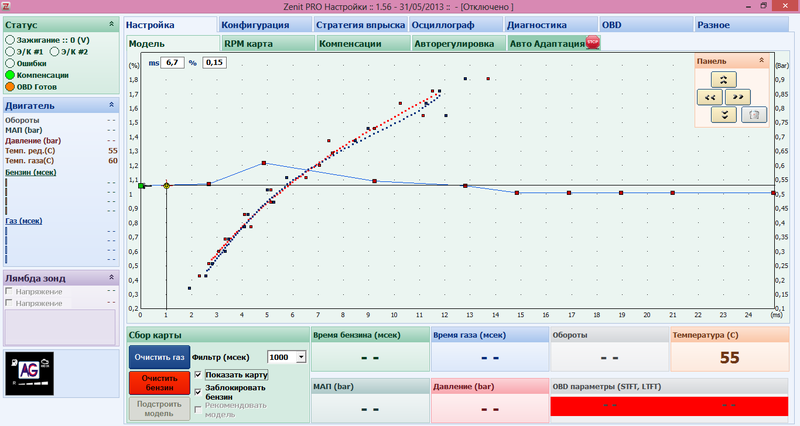Collapse the Лямбда зонд panel
Image resolution: width=800 pixels, height=426 pixels.
point(111,277)
